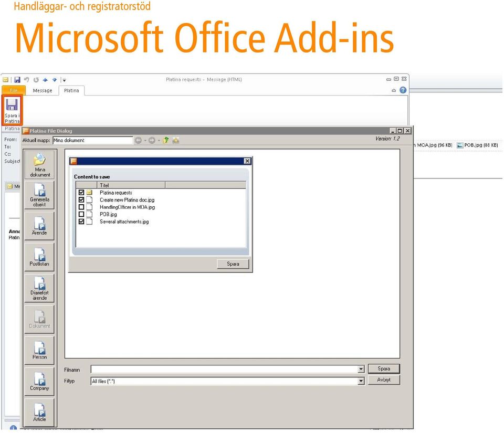The height and width of the screenshot is (433, 504).
Task: Open the Company sidebar item
Action: 39,382
